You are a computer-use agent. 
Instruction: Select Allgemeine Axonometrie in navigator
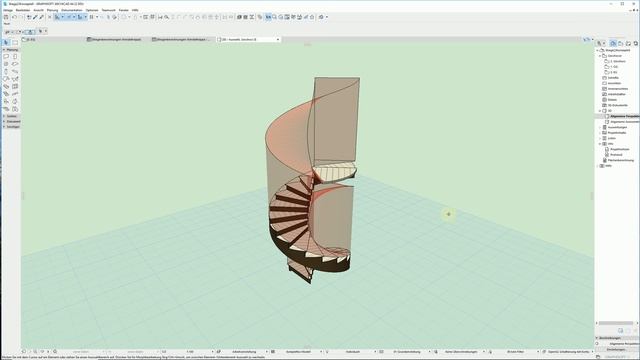624,122
